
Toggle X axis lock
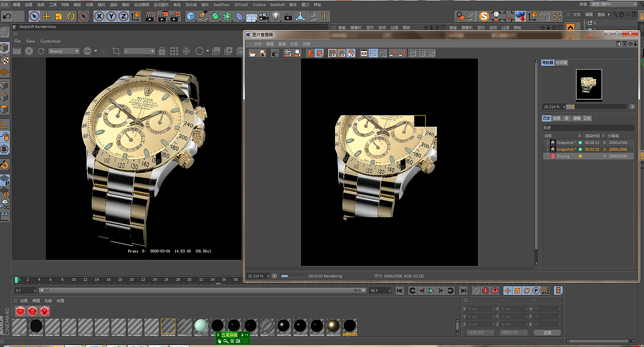99,16
